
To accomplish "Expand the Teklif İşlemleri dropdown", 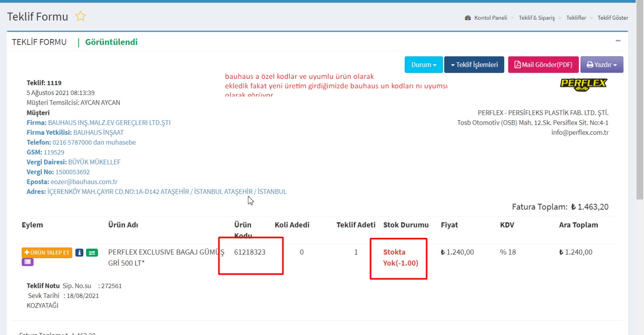I will pos(474,65).
